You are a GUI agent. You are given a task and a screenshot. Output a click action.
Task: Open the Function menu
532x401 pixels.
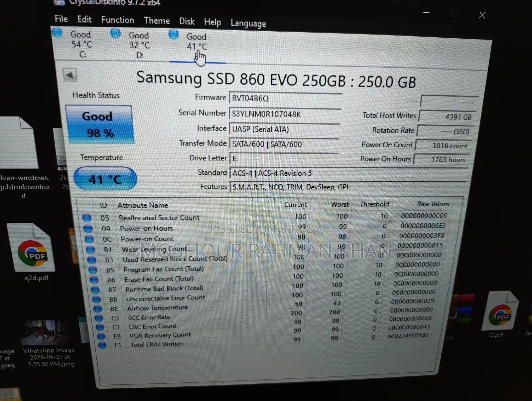pyautogui.click(x=118, y=20)
